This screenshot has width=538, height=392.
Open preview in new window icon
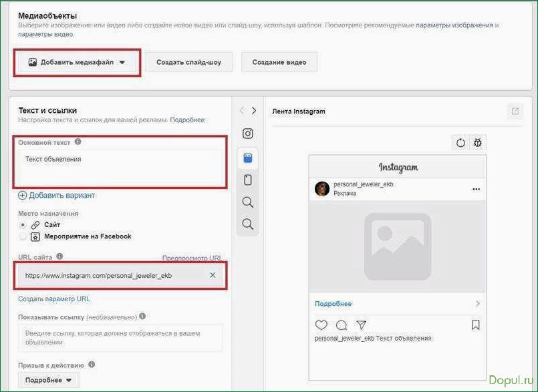click(x=515, y=111)
